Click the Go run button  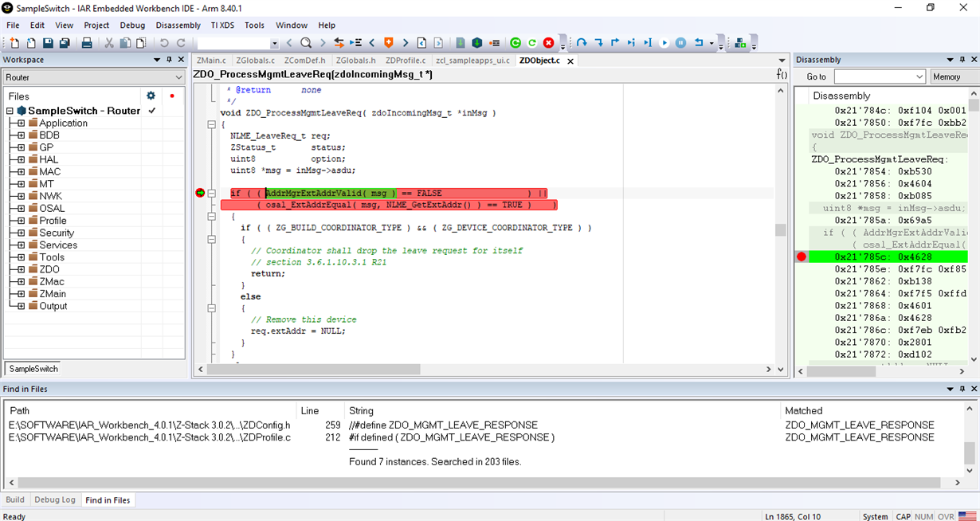[x=664, y=43]
